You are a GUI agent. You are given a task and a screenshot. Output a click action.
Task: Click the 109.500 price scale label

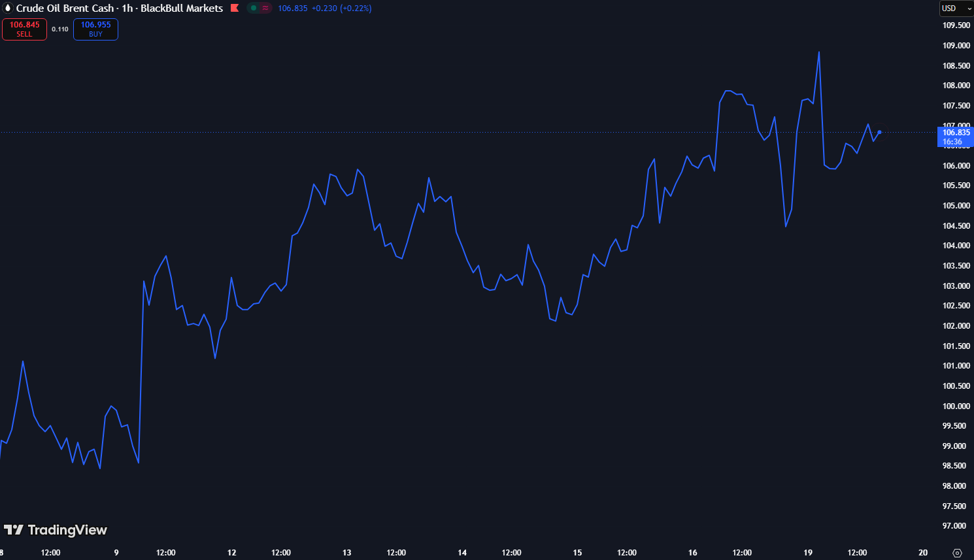coord(956,25)
